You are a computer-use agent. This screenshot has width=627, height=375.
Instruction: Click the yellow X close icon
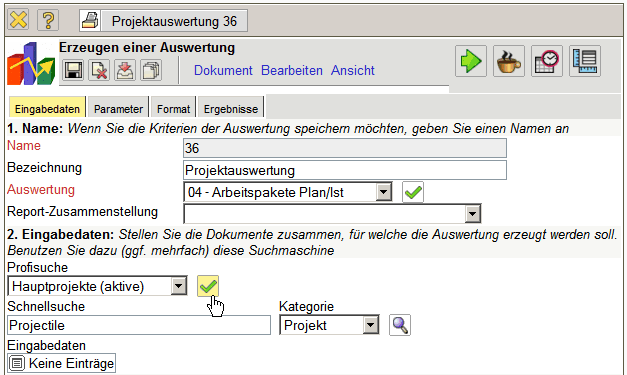point(18,20)
